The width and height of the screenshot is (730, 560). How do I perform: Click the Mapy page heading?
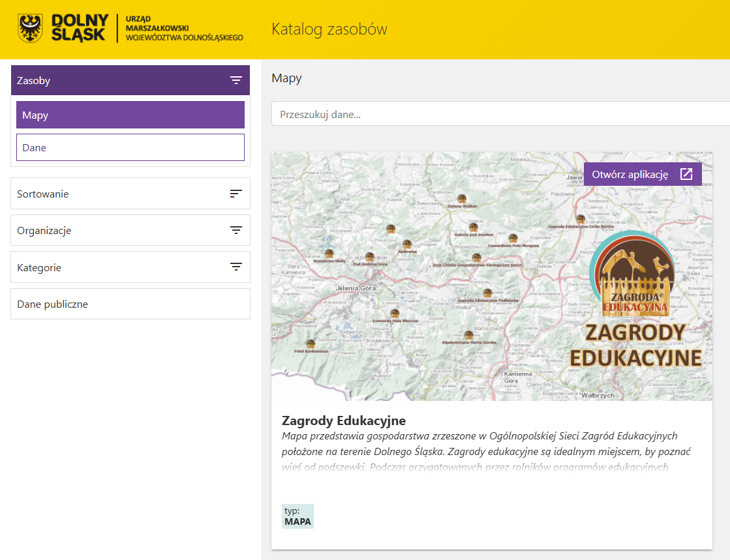click(286, 78)
